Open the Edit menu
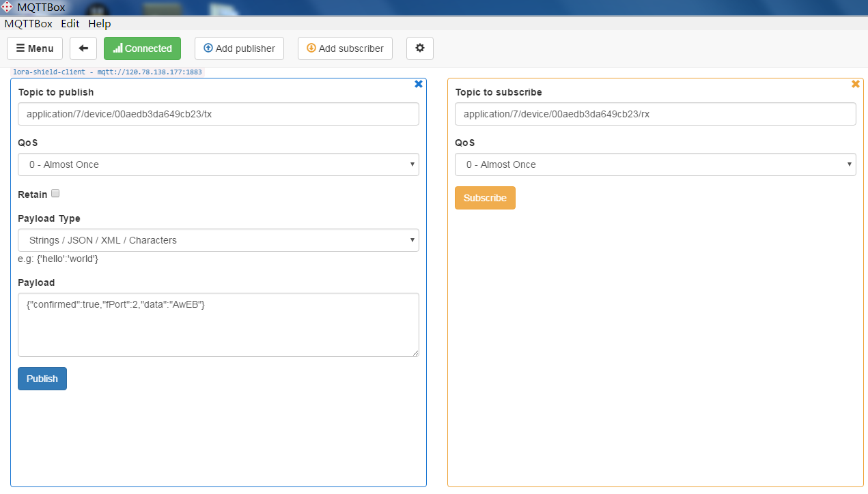This screenshot has height=494, width=868. coord(70,23)
